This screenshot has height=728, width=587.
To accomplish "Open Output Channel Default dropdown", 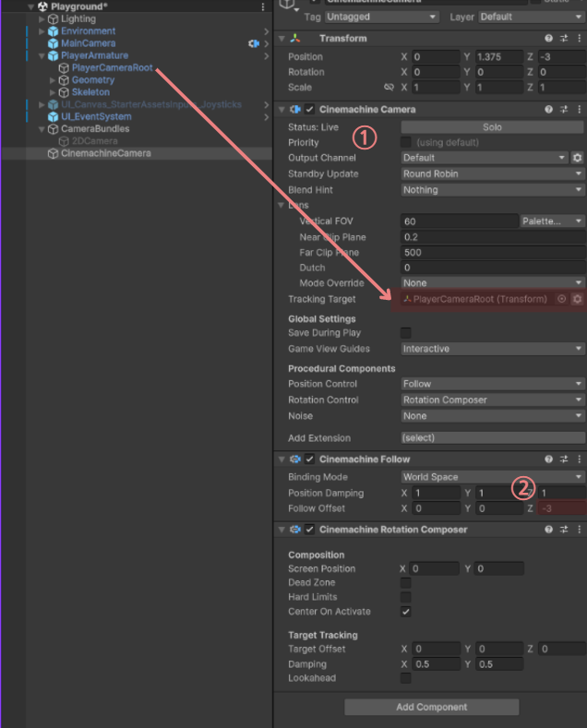I will [485, 158].
